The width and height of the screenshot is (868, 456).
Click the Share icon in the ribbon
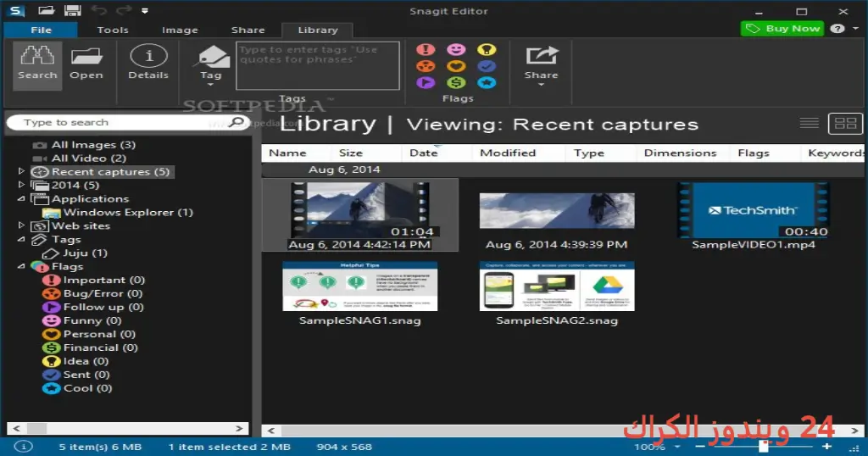pyautogui.click(x=542, y=56)
